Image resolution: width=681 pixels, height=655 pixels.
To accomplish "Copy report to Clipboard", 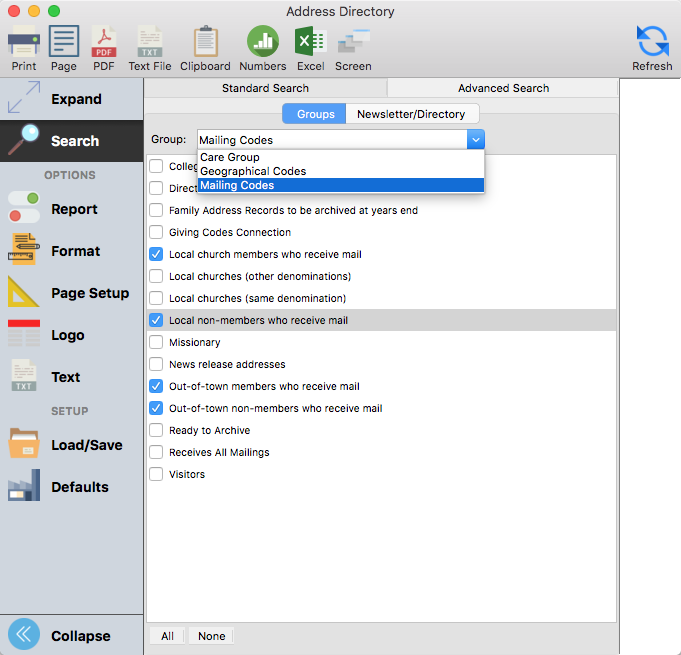I will [205, 48].
